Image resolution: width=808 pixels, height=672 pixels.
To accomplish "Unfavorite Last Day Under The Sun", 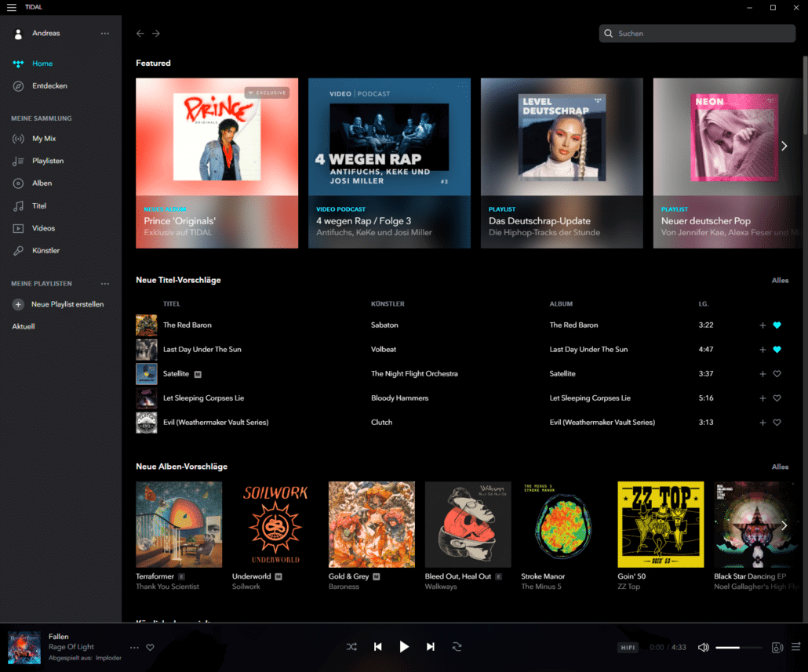I will (777, 350).
